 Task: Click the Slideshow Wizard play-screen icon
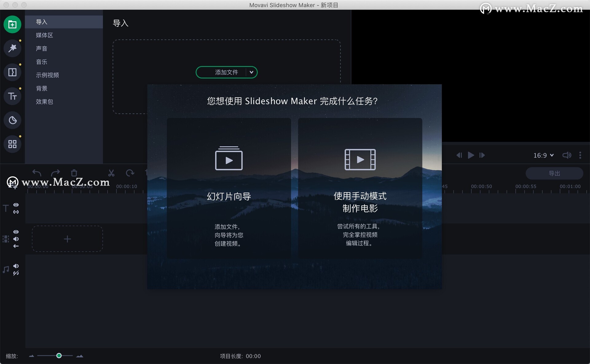pyautogui.click(x=229, y=158)
